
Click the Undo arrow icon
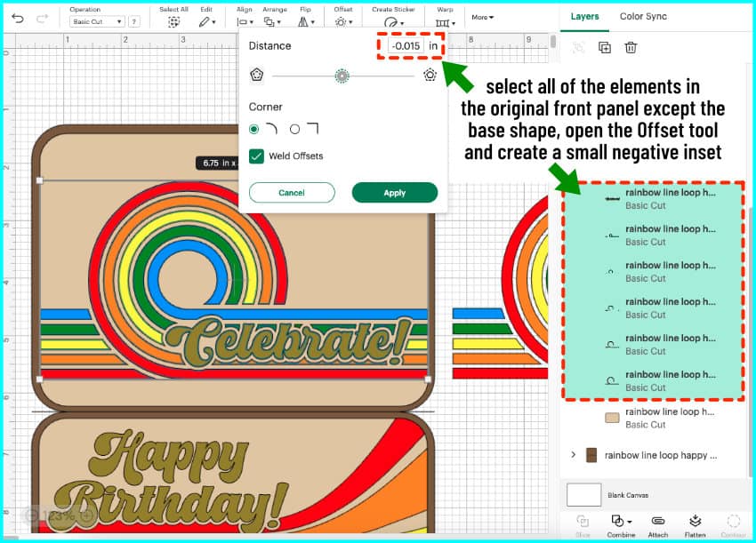tap(18, 19)
